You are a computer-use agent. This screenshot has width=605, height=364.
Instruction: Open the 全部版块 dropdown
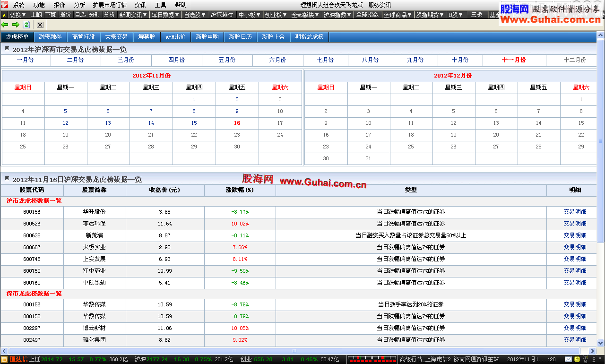306,15
